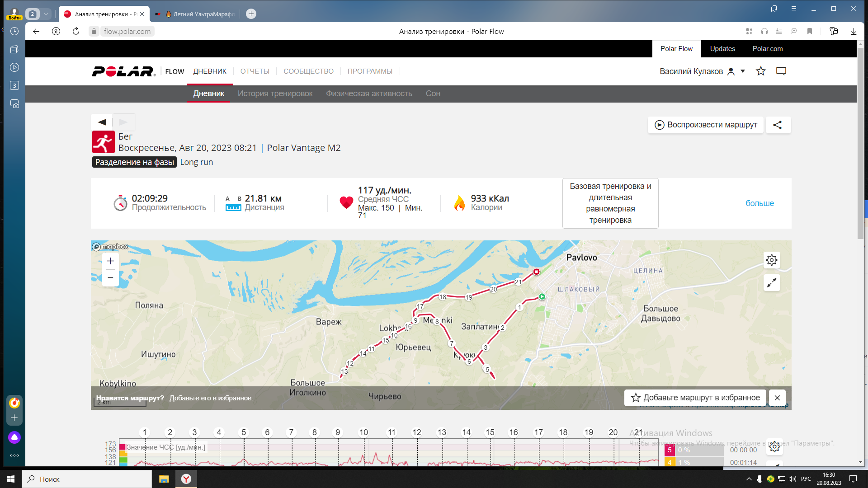Expand the tab groups dropdown arrow

click(46, 14)
